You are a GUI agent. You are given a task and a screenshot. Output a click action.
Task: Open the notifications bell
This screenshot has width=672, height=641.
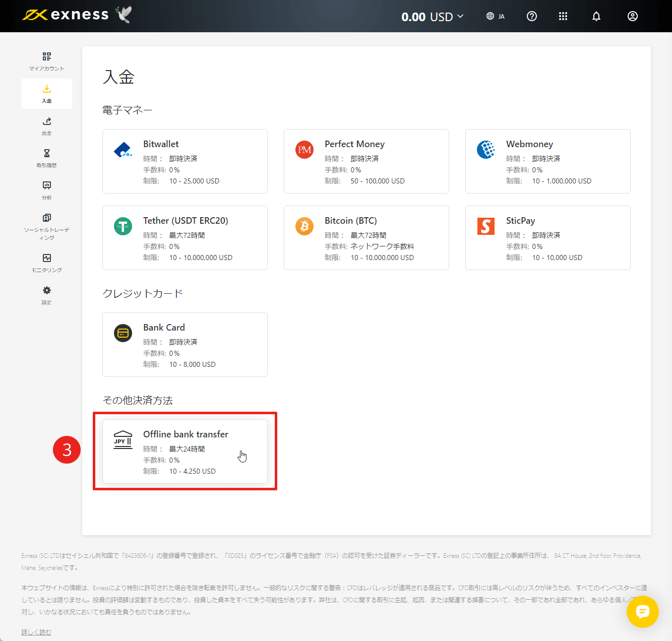(596, 16)
